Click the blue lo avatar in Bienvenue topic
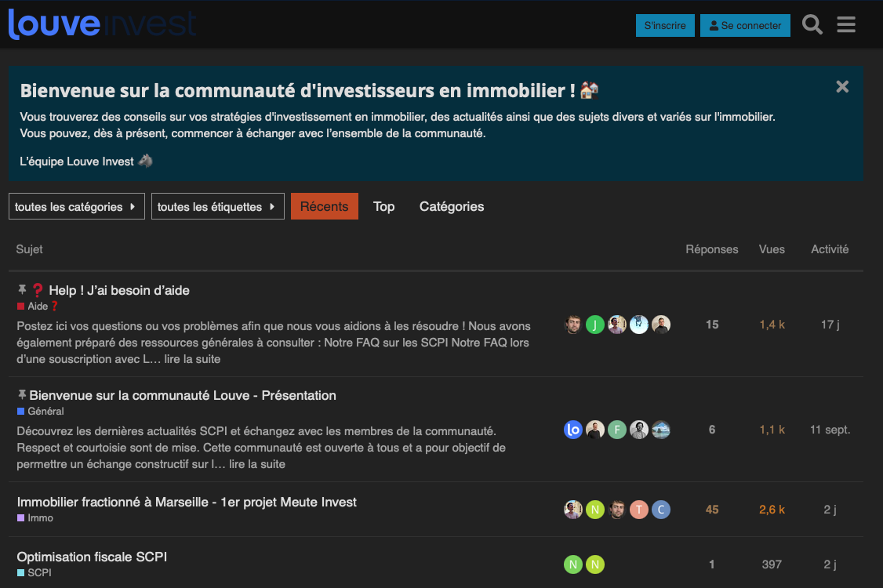Screen dimensions: 883x588 point(572,430)
